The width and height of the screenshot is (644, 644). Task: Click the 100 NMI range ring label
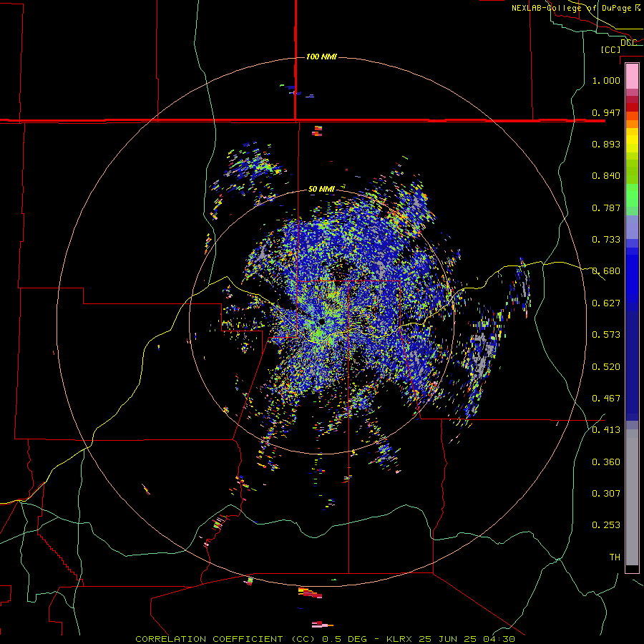(321, 57)
